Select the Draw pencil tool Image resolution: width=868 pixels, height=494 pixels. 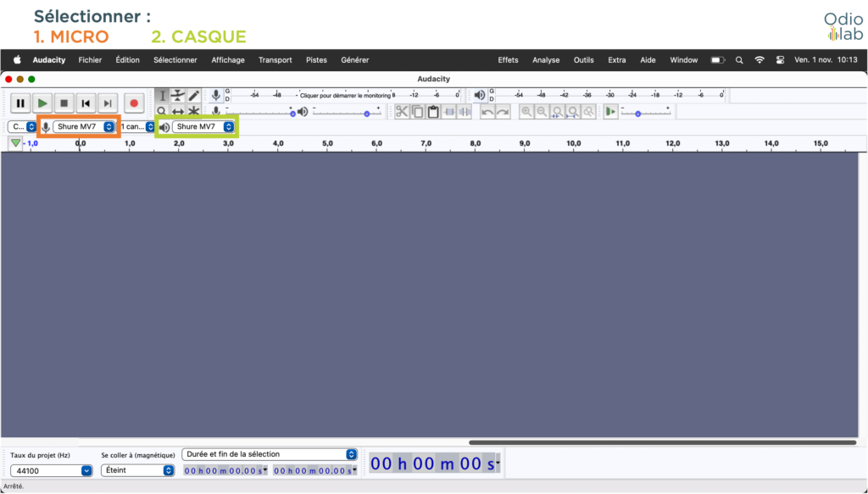pos(194,96)
